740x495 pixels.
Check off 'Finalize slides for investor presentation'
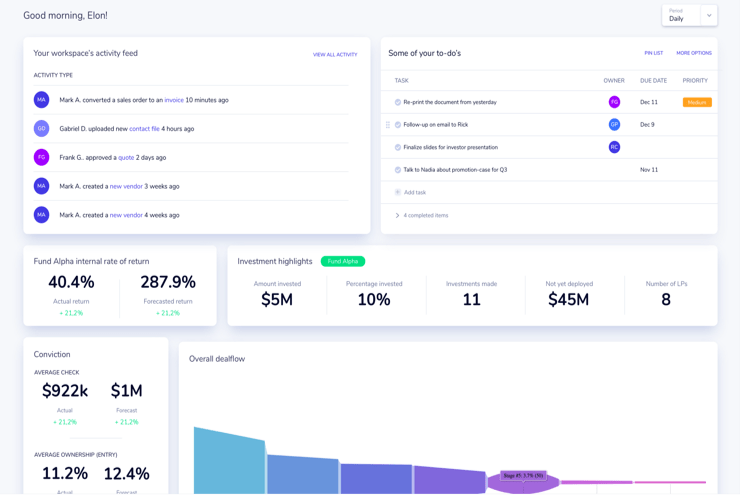[x=398, y=147]
